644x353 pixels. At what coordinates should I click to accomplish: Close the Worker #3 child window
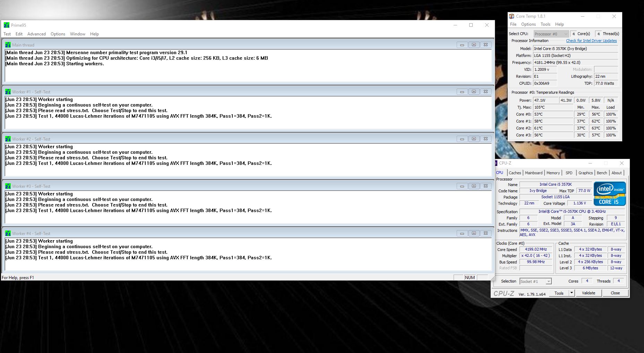coord(486,186)
